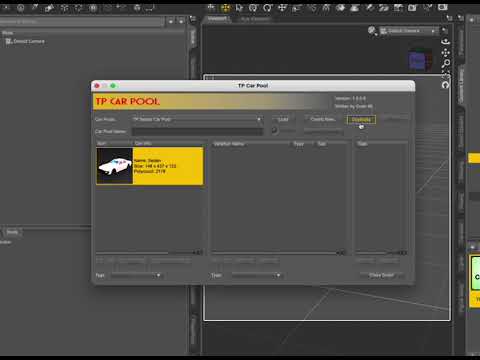This screenshot has height=360, width=480.
Task: Select the round radio button under Load
Action: tap(274, 130)
